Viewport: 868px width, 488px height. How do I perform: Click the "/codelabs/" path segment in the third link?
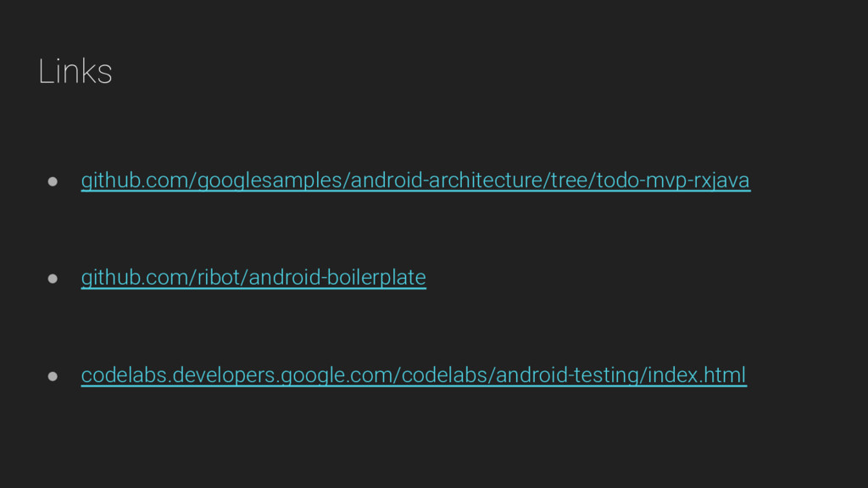click(444, 375)
